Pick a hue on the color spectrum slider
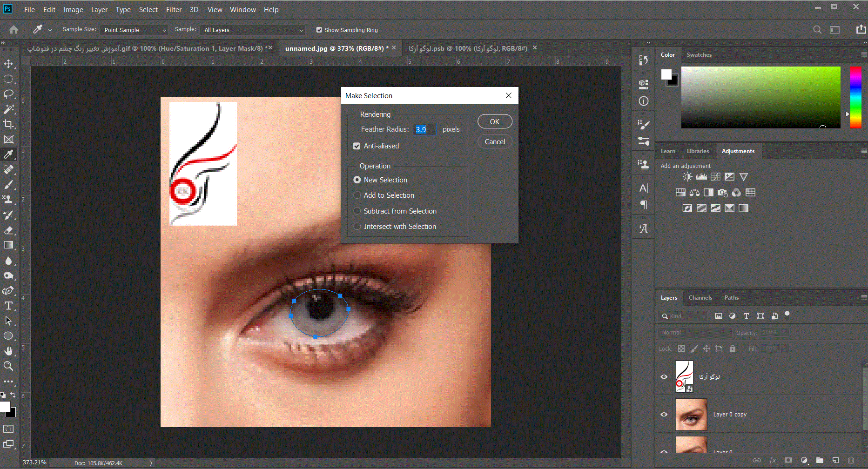Image resolution: width=868 pixels, height=469 pixels. (856, 98)
